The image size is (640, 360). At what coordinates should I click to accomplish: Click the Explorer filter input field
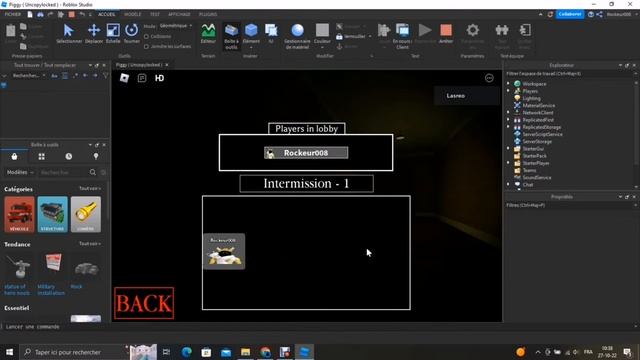tap(568, 74)
